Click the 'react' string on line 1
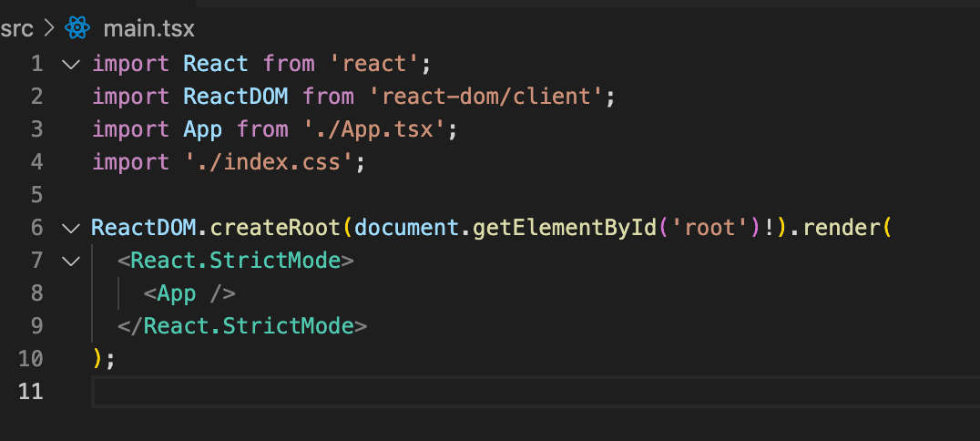 374,64
